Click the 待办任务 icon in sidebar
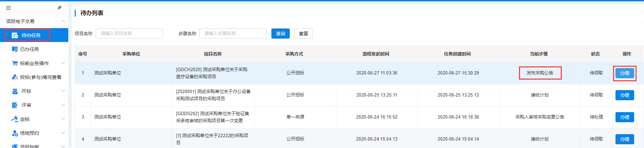Image resolution: width=644 pixels, height=148 pixels. (x=15, y=35)
